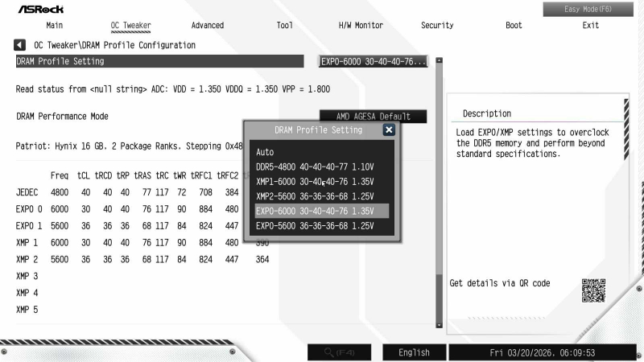
Task: Go to the Security tab
Action: click(x=437, y=26)
